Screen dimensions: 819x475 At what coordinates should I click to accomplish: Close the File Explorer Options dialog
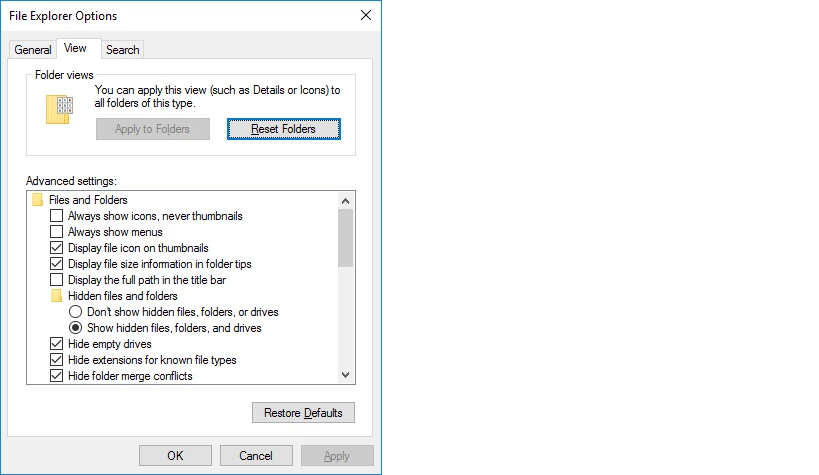click(x=366, y=15)
